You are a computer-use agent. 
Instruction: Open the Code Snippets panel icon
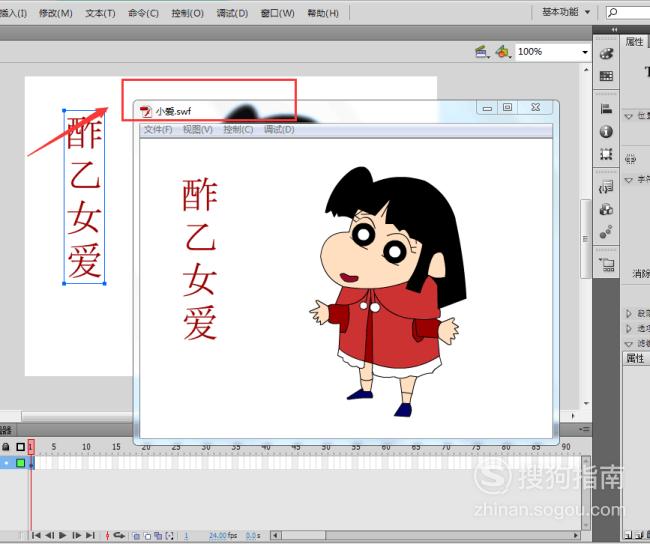606,187
